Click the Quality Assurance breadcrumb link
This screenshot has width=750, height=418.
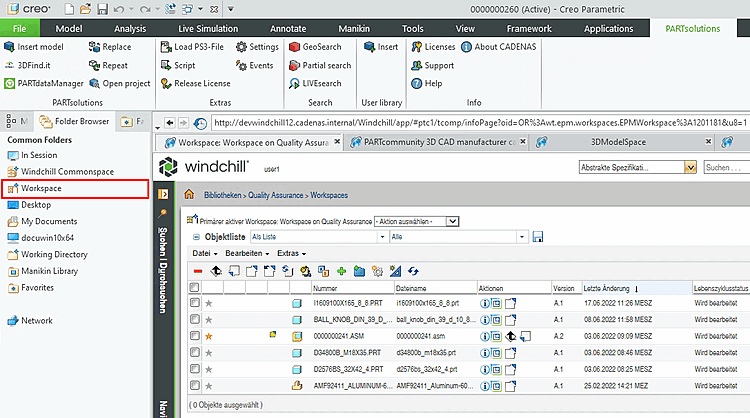(x=277, y=194)
